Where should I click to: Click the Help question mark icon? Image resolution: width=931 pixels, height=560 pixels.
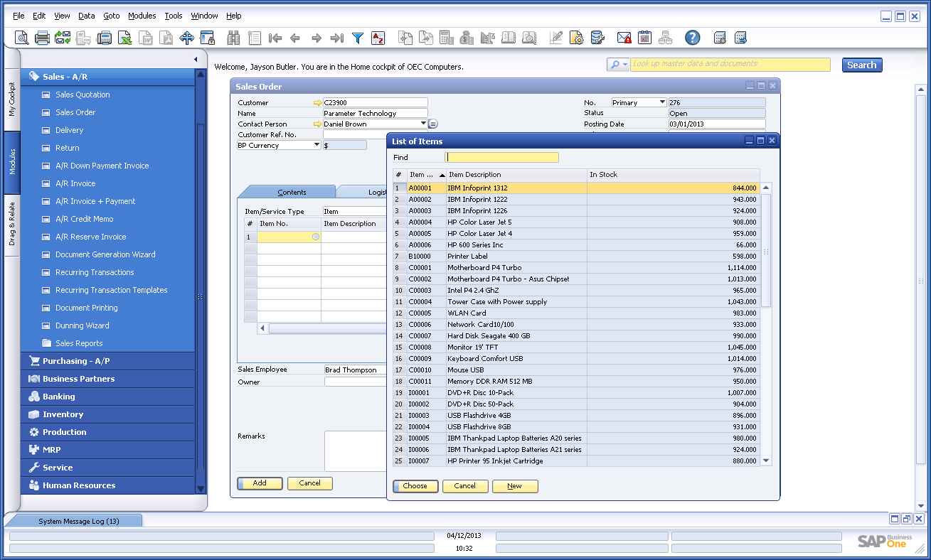click(x=691, y=37)
